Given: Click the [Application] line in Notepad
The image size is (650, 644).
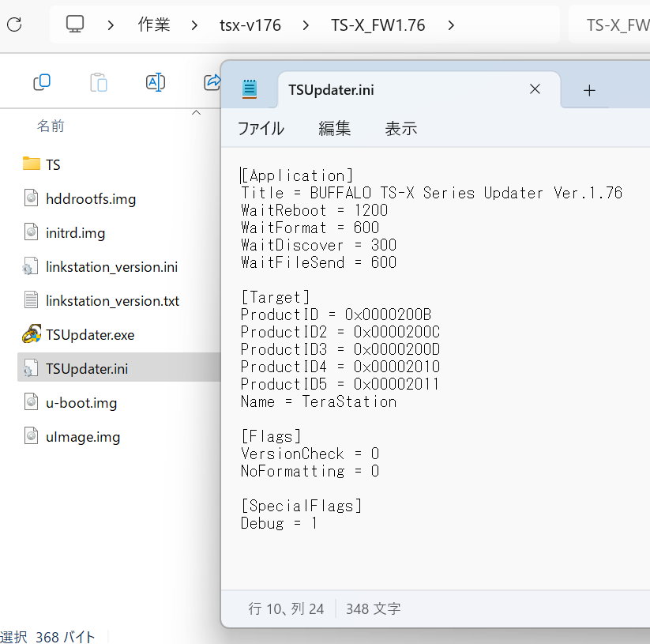Looking at the screenshot, I should click(297, 175).
